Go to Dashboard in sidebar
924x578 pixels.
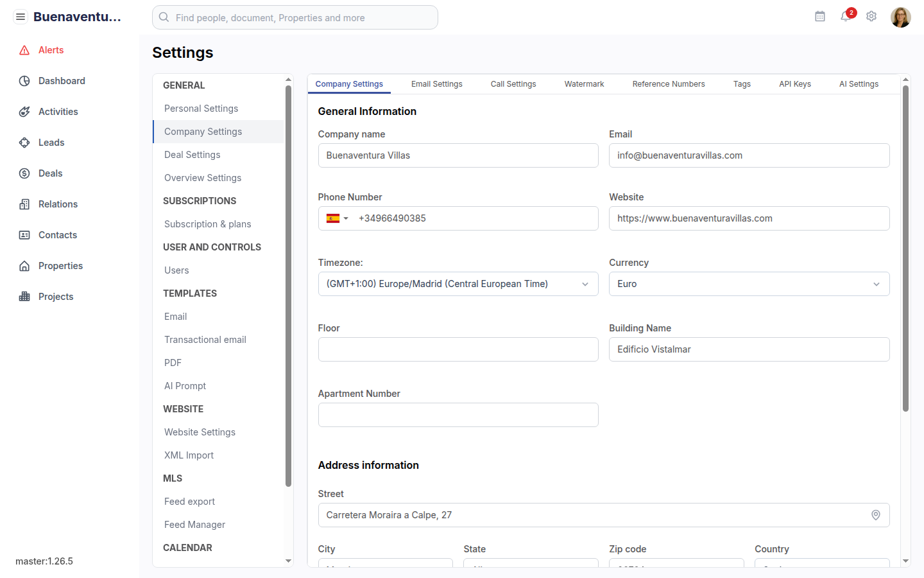click(62, 81)
